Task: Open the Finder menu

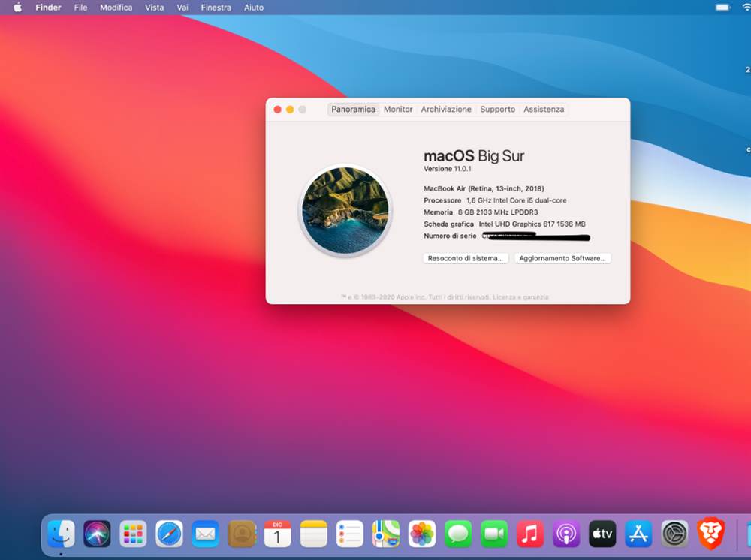Action: pyautogui.click(x=48, y=8)
